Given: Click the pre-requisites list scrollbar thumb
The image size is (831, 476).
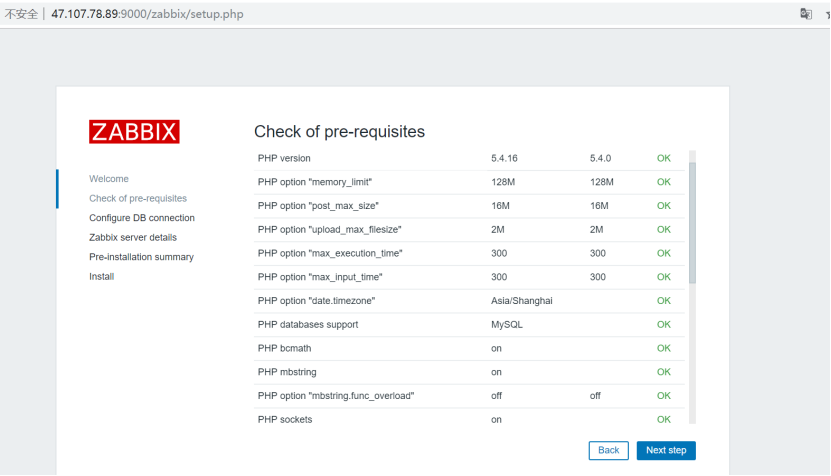Looking at the screenshot, I should click(x=692, y=223).
